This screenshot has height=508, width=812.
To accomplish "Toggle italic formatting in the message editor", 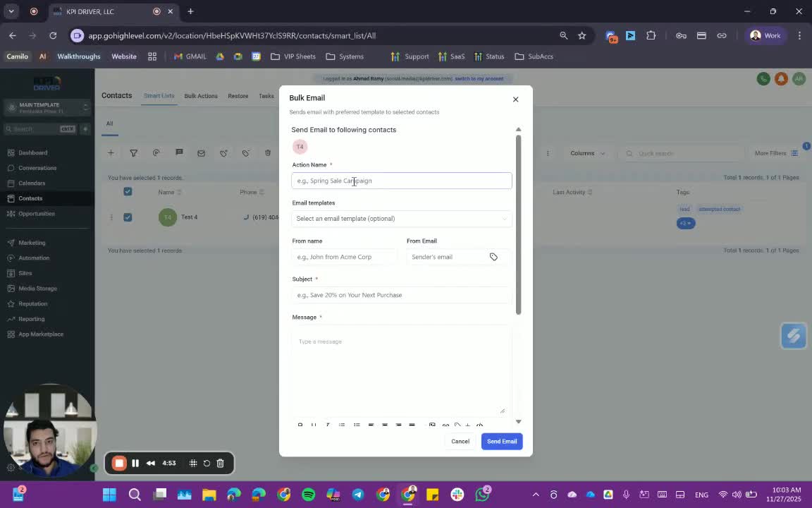I will [x=328, y=425].
